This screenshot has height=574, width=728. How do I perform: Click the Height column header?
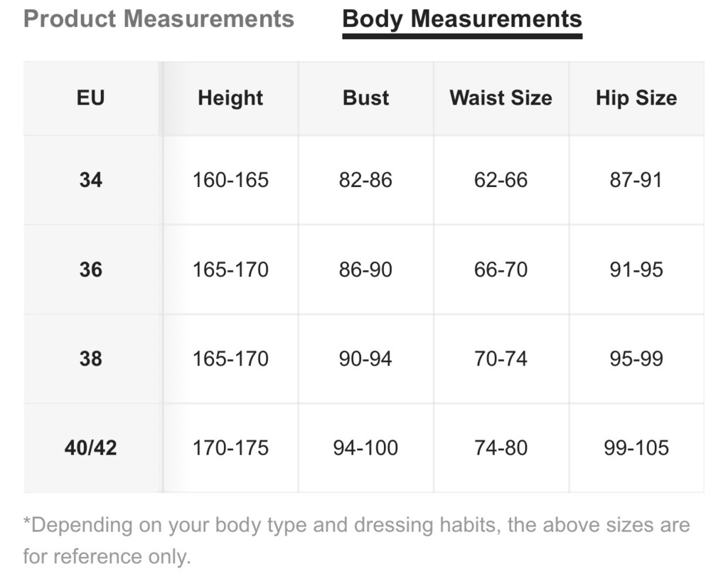(230, 98)
